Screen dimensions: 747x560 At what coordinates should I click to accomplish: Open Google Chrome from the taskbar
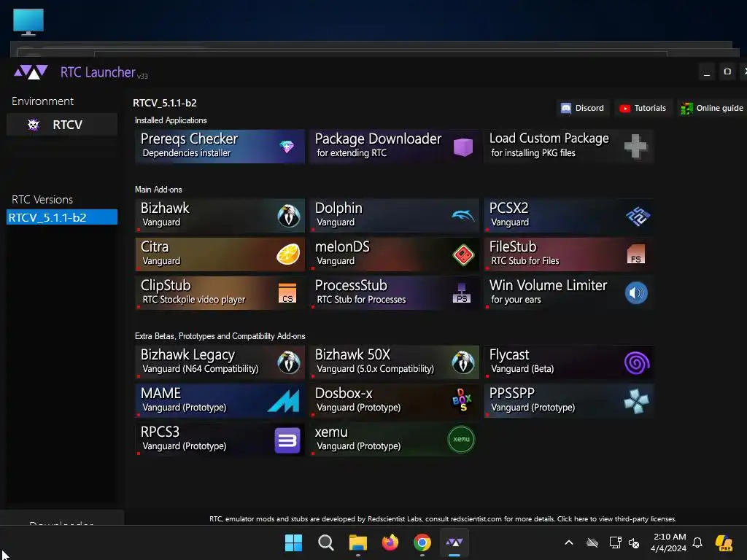click(422, 542)
